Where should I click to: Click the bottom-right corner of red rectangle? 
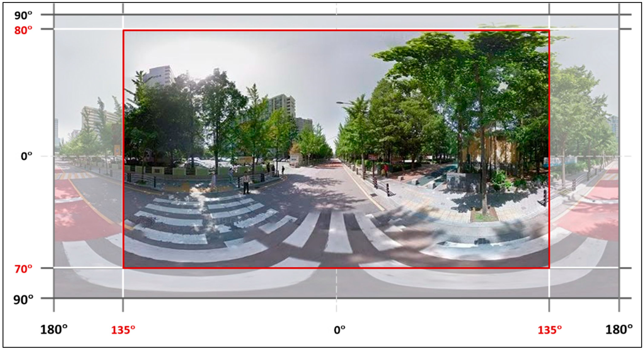[x=549, y=268]
